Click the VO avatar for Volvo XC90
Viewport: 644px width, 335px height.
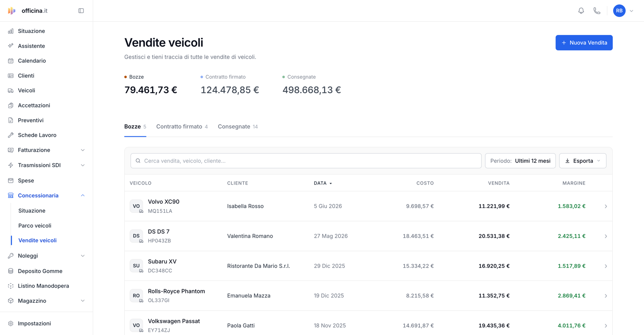[136, 206]
